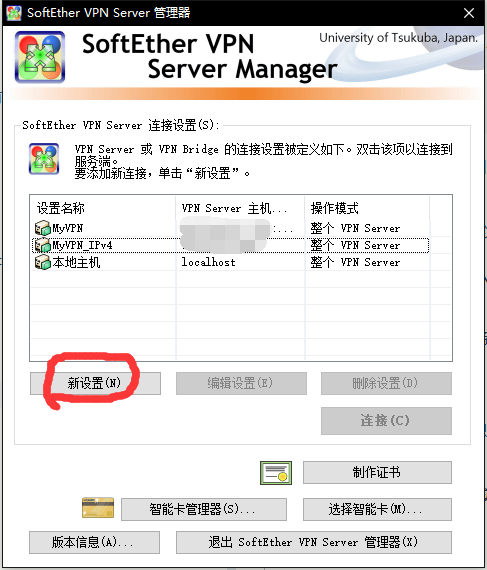Click the small connection settings logo icon
This screenshot has height=570, width=487.
[44, 159]
